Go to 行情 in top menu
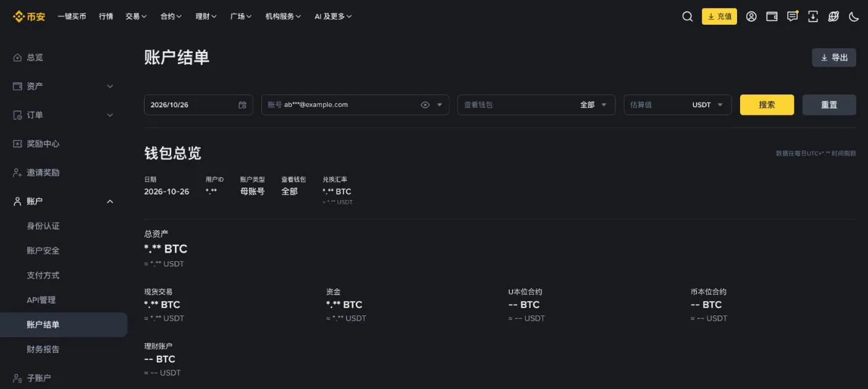This screenshot has width=868, height=389. click(x=106, y=17)
